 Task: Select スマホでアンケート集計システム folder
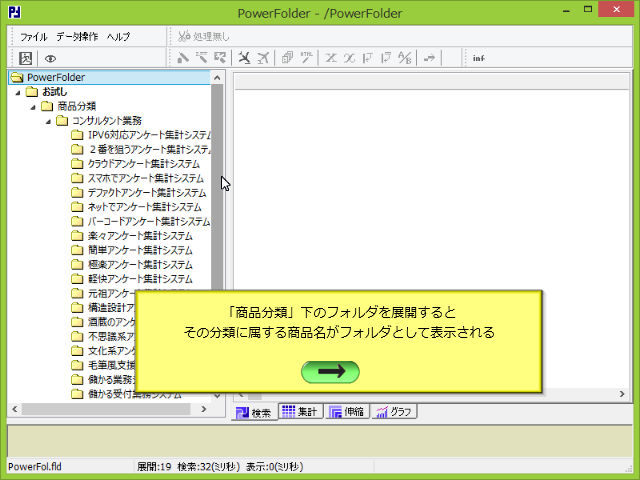[146, 178]
